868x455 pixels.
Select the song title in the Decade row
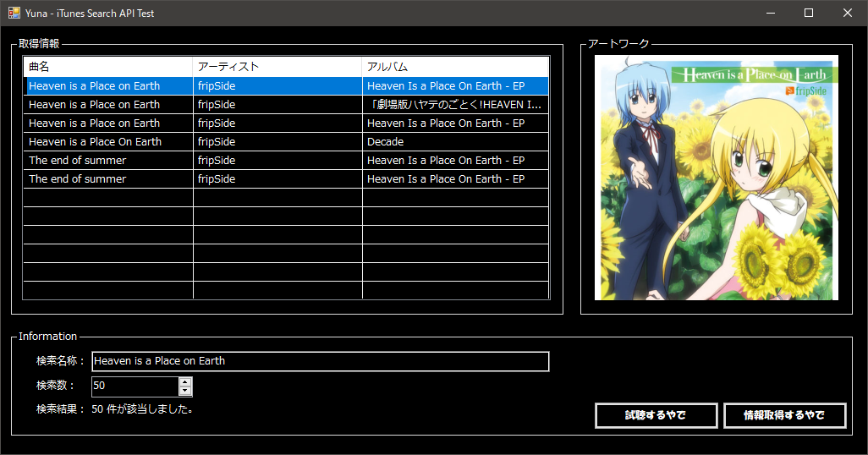point(108,142)
